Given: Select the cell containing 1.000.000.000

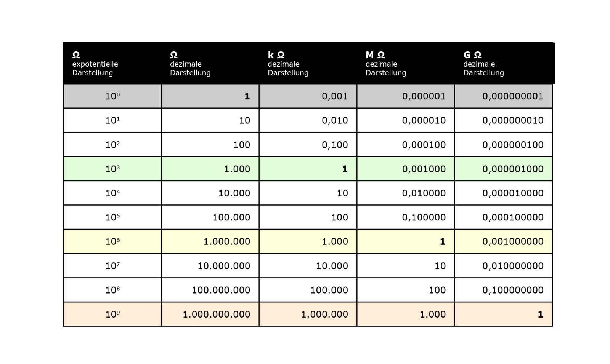Looking at the screenshot, I should coord(216,315).
